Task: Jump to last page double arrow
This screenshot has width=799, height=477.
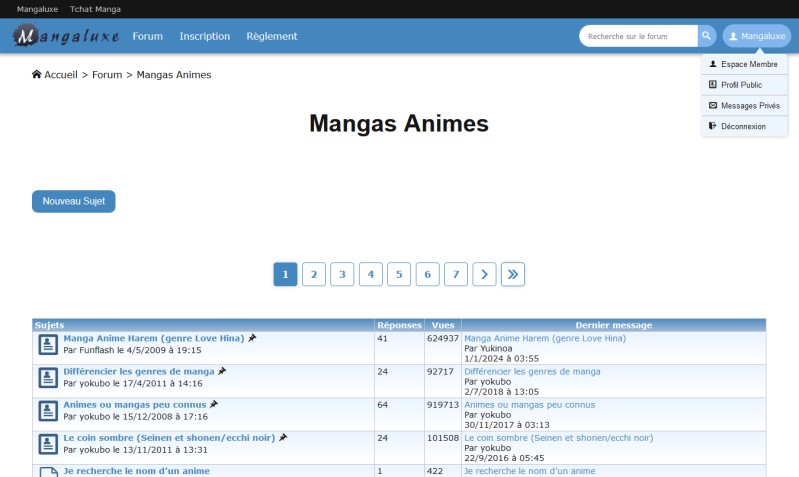Action: coord(513,274)
